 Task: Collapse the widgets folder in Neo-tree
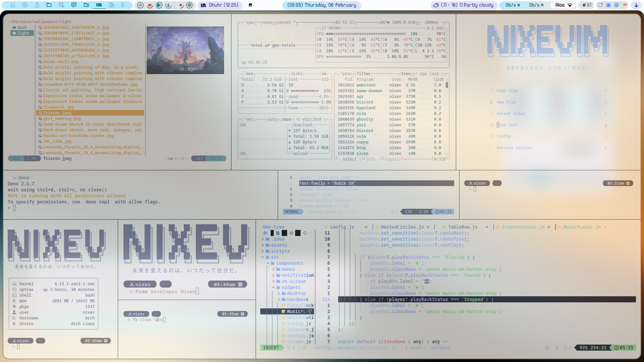click(290, 287)
